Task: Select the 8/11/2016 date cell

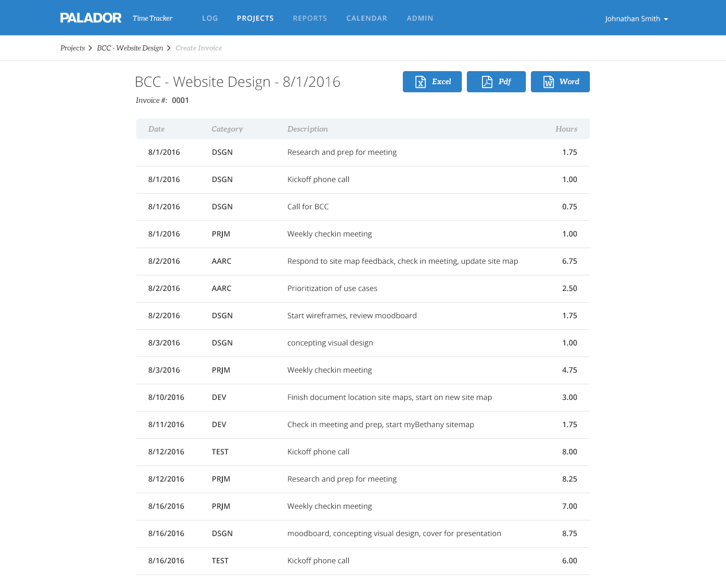Action: point(166,425)
